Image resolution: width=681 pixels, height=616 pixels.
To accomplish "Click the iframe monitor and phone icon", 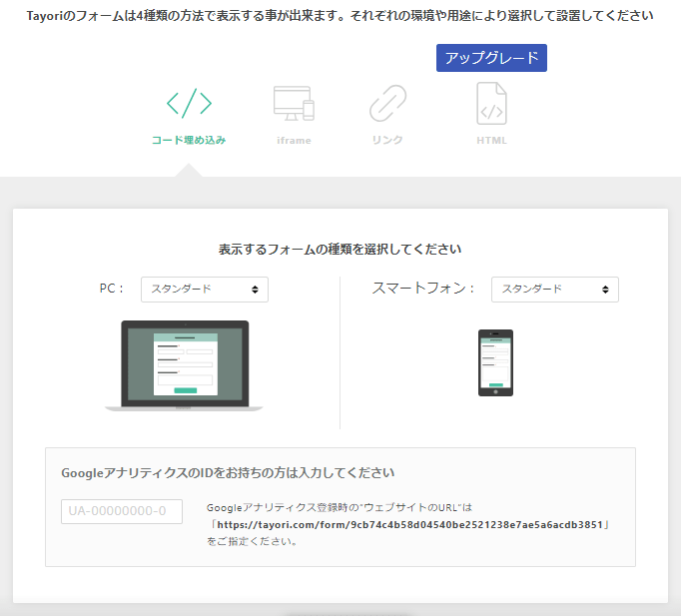I will click(294, 103).
